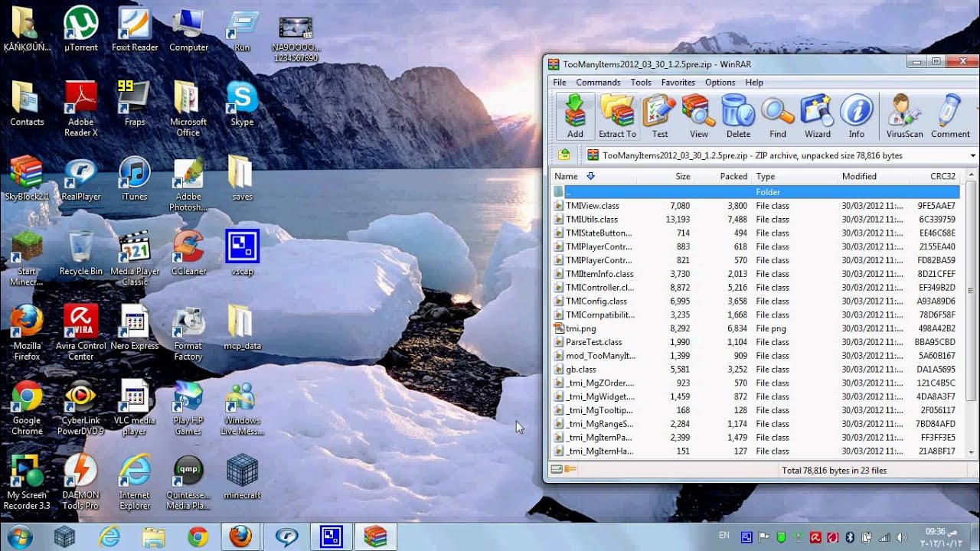
Task: Sort by Modified column header
Action: (x=871, y=176)
